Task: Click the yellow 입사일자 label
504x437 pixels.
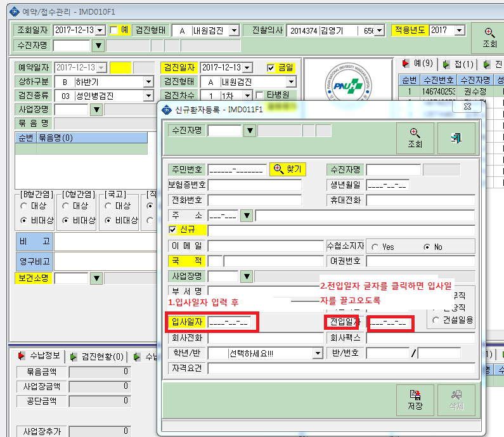Action: (x=187, y=322)
